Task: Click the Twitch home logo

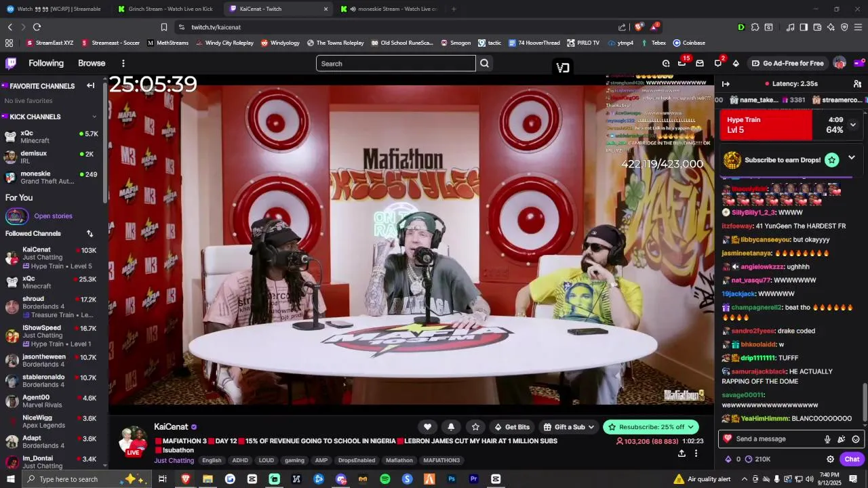Action: point(11,63)
